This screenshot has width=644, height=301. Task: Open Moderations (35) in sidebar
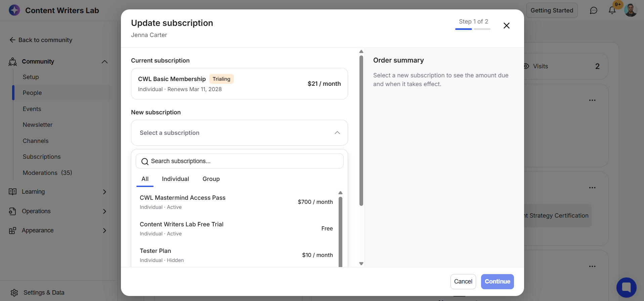tap(47, 173)
